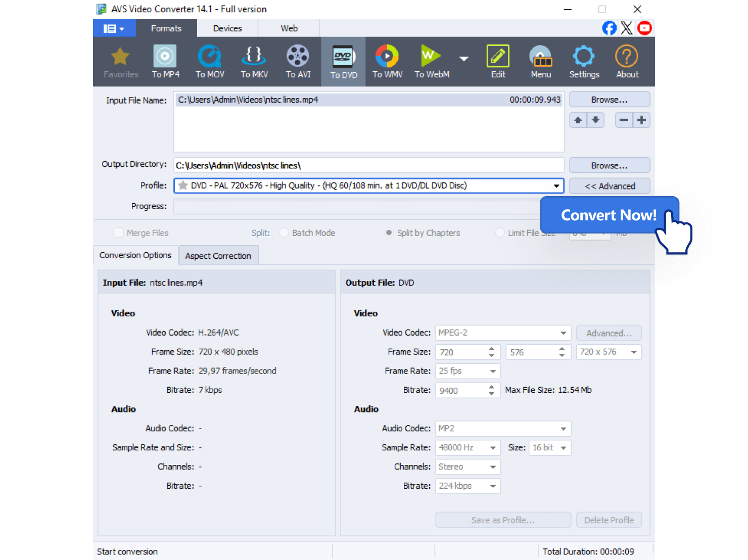Expand the Profile dropdown list

click(x=556, y=186)
